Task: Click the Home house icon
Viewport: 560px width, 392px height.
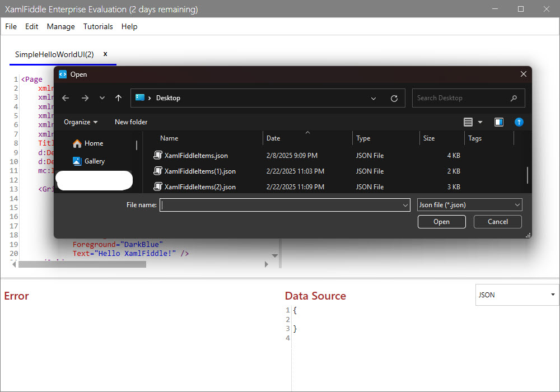Action: (x=77, y=143)
